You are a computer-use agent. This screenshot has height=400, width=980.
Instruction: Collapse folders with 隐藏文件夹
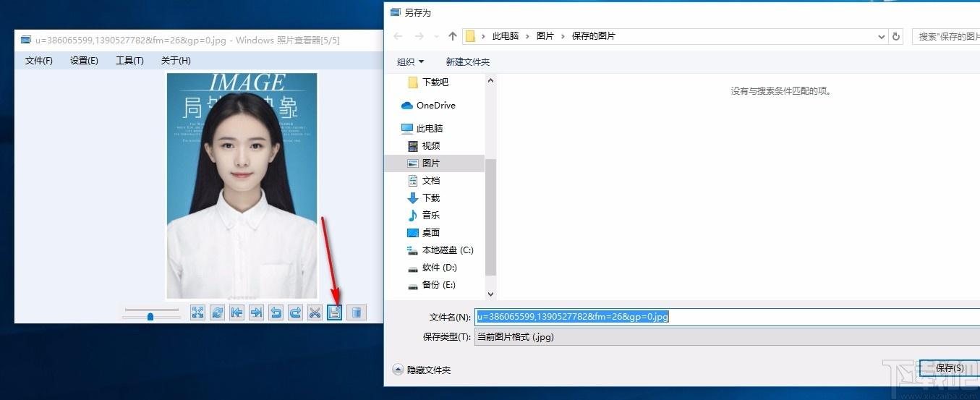(x=422, y=370)
